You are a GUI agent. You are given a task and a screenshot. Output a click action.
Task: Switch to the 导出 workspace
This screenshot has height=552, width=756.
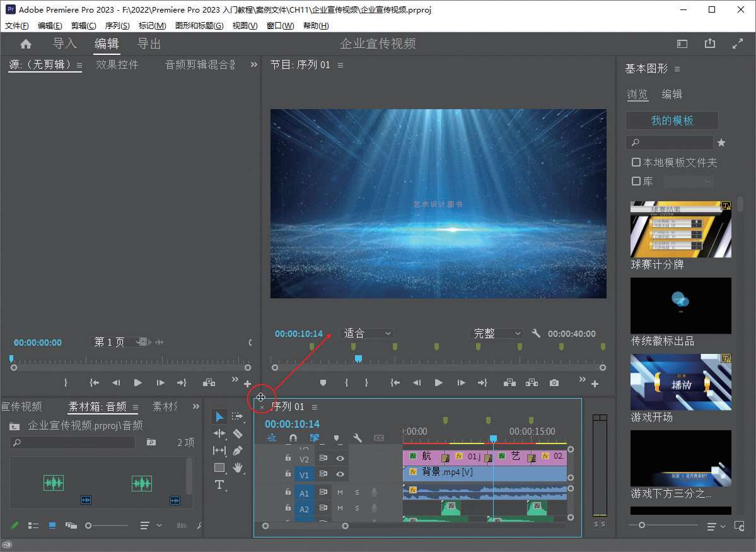(x=149, y=44)
